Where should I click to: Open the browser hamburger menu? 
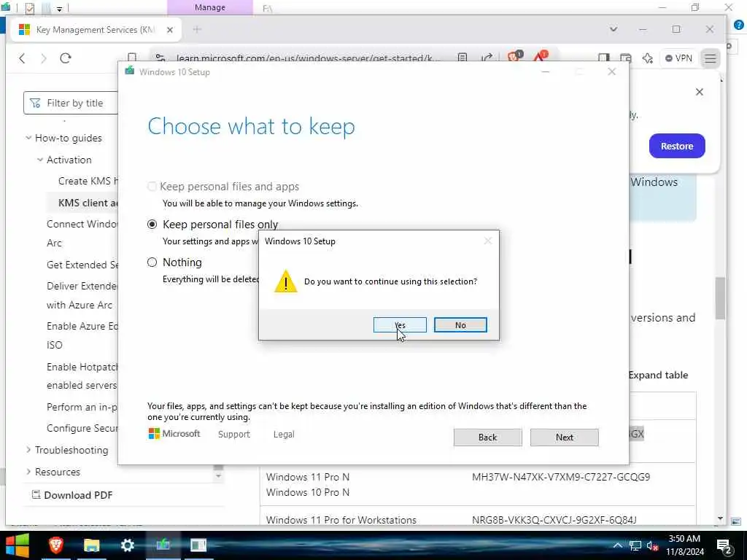coord(710,58)
